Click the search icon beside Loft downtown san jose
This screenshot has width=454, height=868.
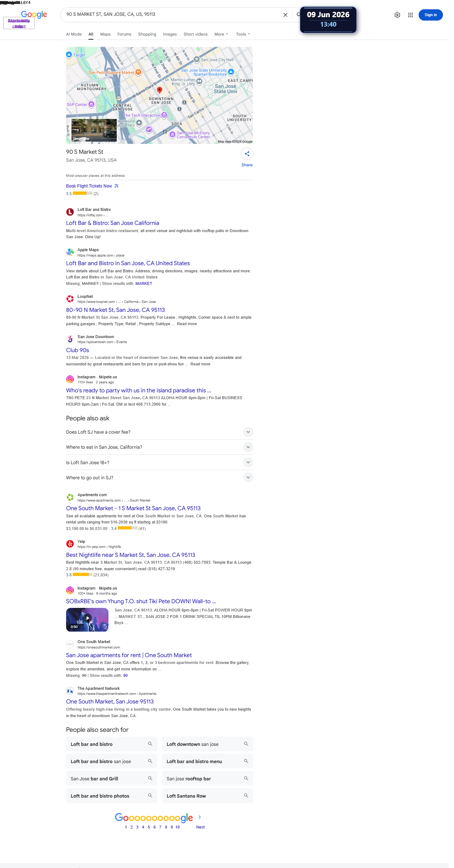pyautogui.click(x=246, y=744)
